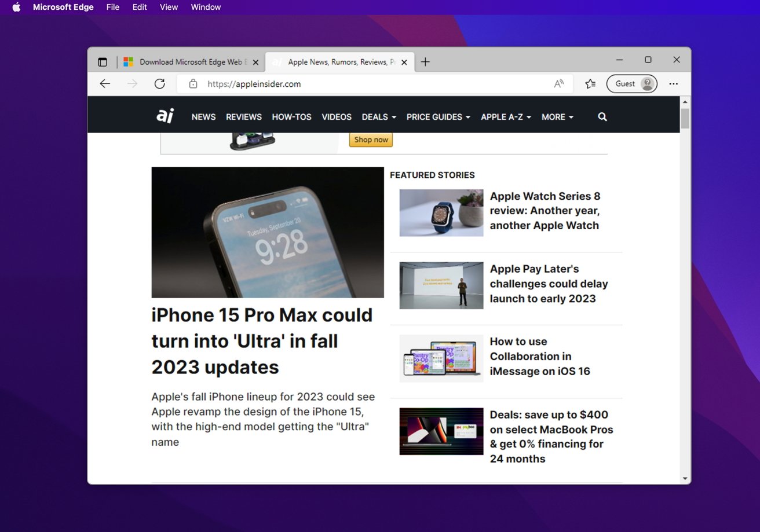
Task: Click the site search magnifier icon
Action: [602, 117]
